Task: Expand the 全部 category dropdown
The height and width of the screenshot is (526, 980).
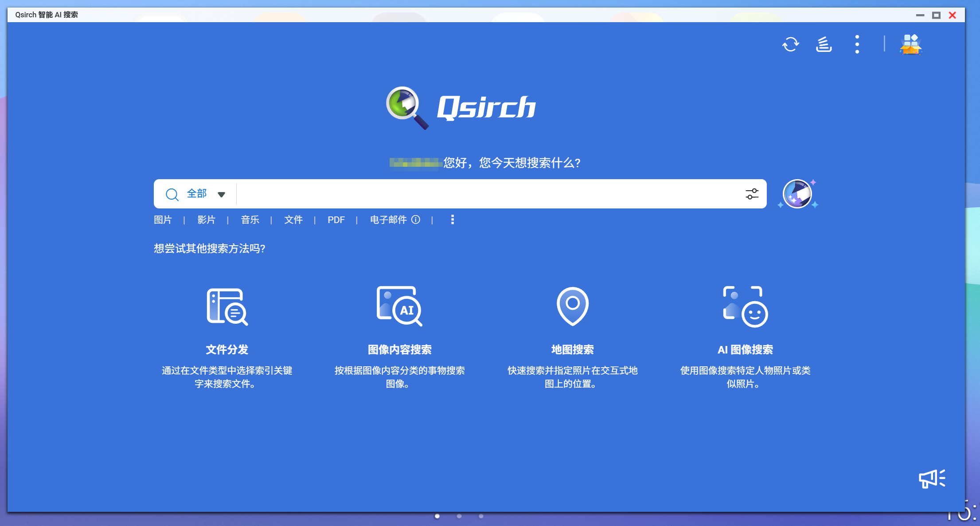Action: (221, 194)
